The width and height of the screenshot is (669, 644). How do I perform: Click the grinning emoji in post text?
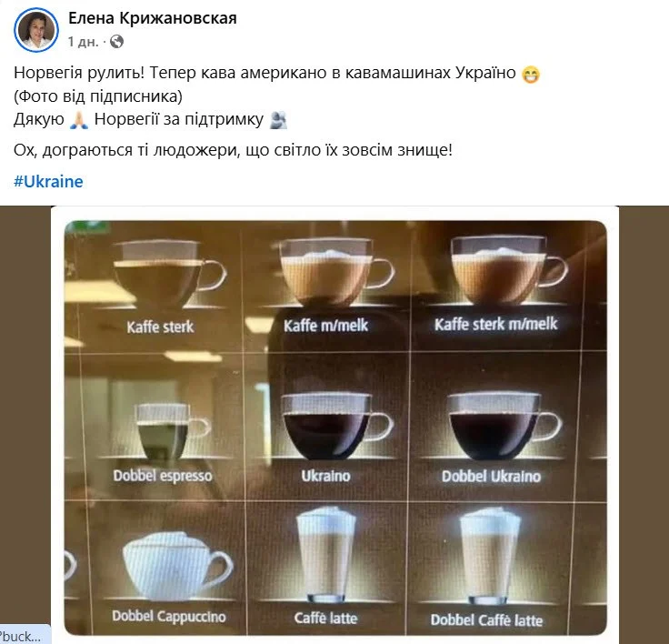tap(530, 75)
